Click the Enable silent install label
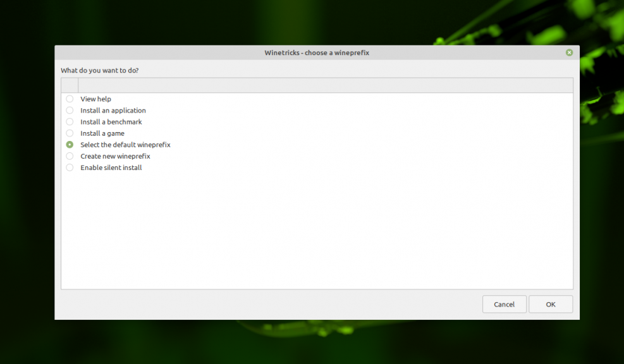Screen dimensions: 624x364 [x=111, y=167]
